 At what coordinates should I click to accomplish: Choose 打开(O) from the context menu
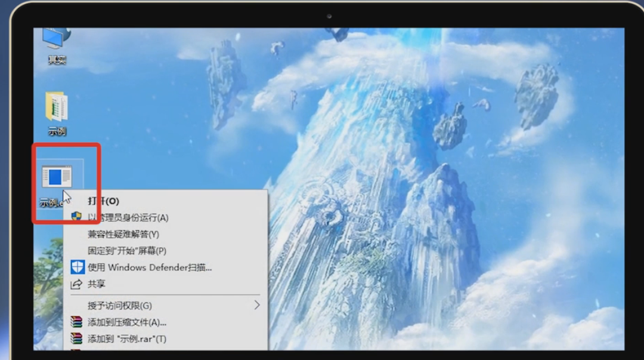(104, 201)
